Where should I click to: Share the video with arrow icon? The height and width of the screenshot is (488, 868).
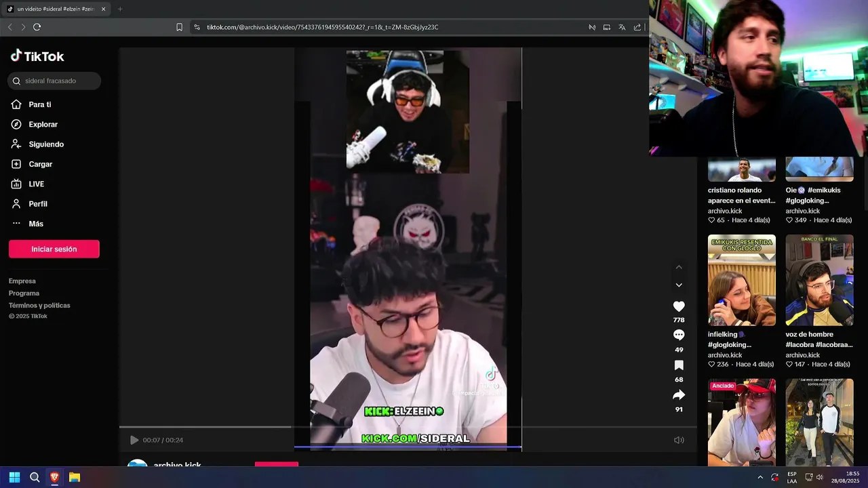(x=679, y=395)
